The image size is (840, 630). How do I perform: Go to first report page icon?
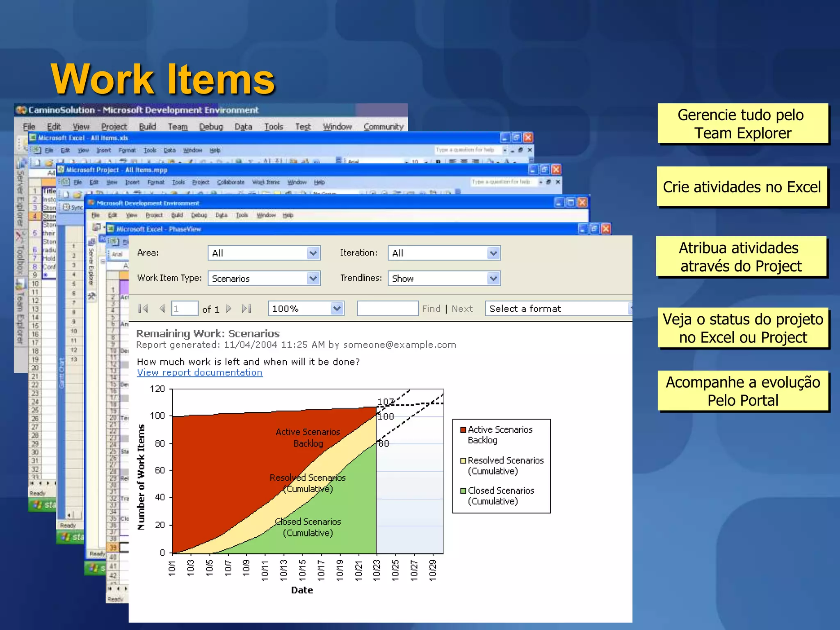click(143, 308)
